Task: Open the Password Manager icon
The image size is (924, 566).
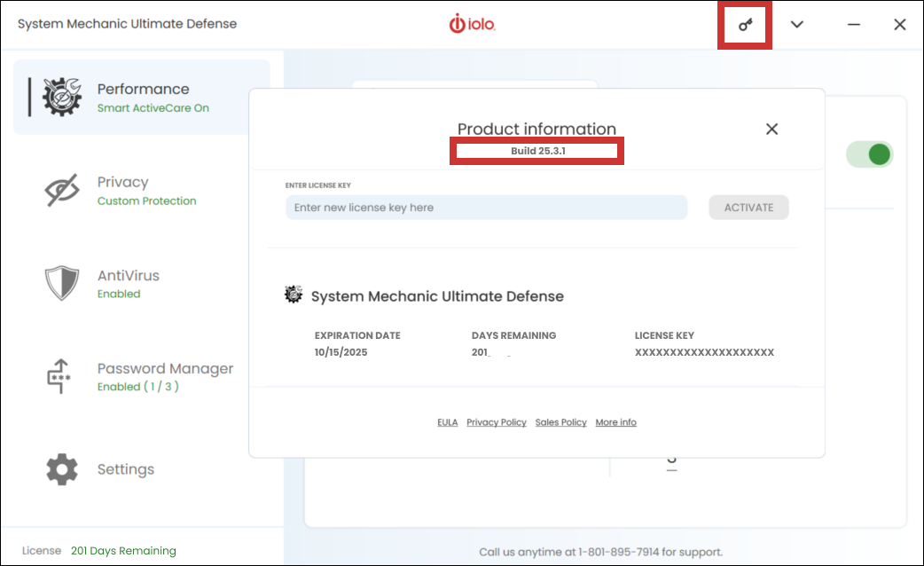Action: [x=59, y=376]
